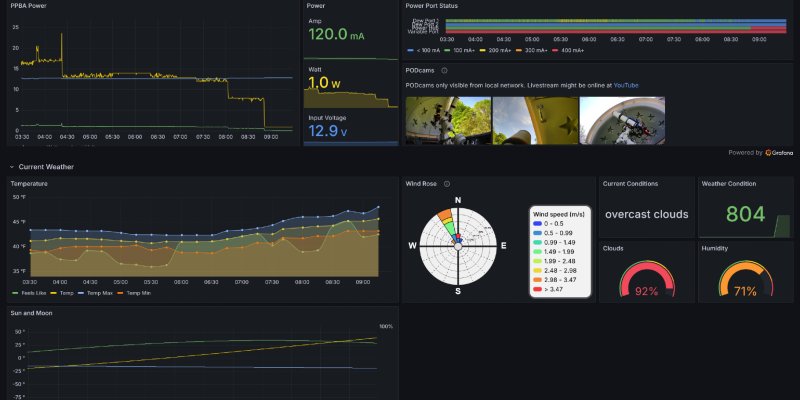Open the rightmost dome PODcam thumbnail

(622, 120)
